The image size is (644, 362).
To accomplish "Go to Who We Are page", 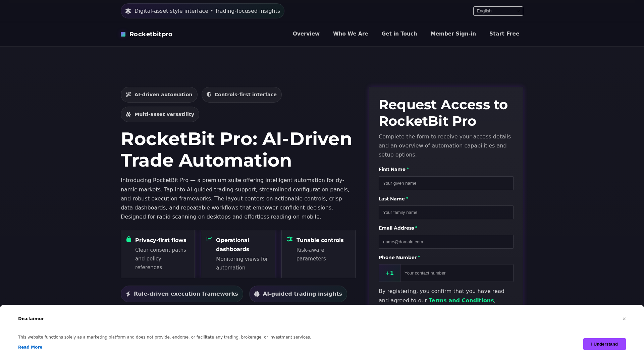I will (x=351, y=34).
